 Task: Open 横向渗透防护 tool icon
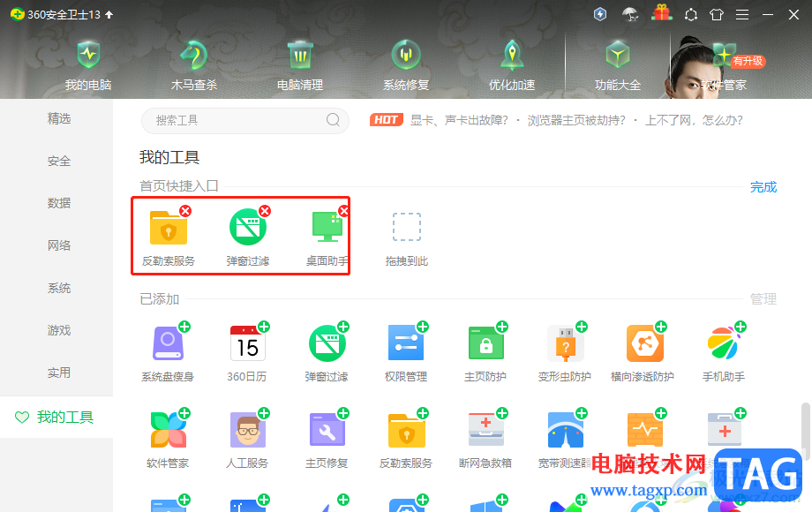point(644,343)
